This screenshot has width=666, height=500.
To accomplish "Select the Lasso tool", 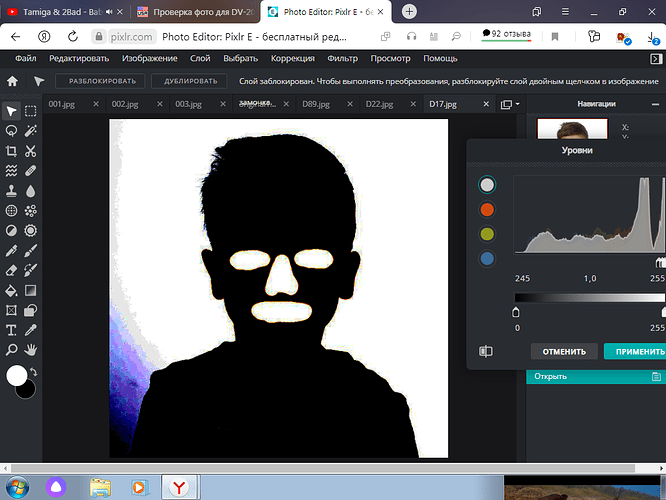I will pos(11,131).
